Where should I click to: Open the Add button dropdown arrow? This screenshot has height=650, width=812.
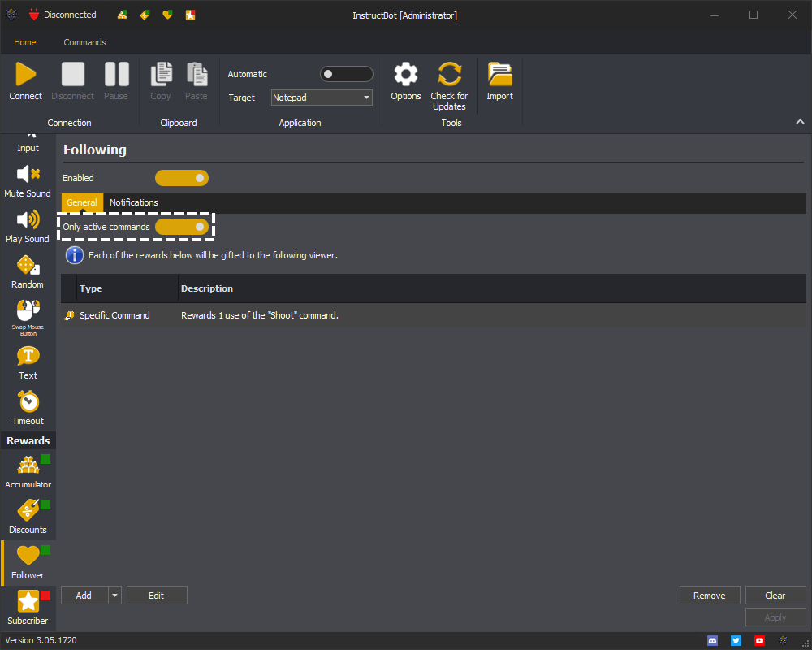point(115,596)
